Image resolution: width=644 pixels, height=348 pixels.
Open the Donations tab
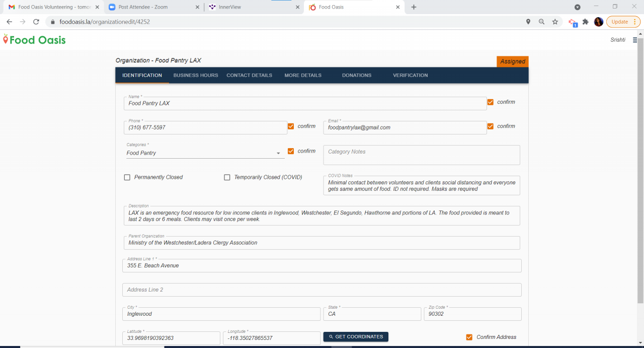pyautogui.click(x=357, y=76)
